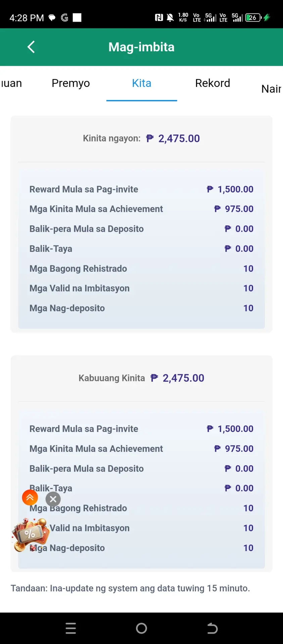
Task: Select the Kita tab
Action: click(142, 83)
